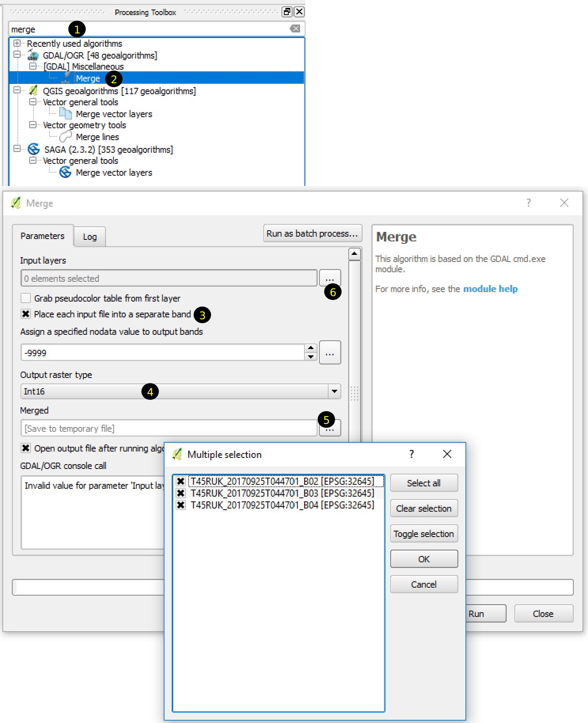Uncheck the B03 layer in Multiple selection

pos(181,493)
